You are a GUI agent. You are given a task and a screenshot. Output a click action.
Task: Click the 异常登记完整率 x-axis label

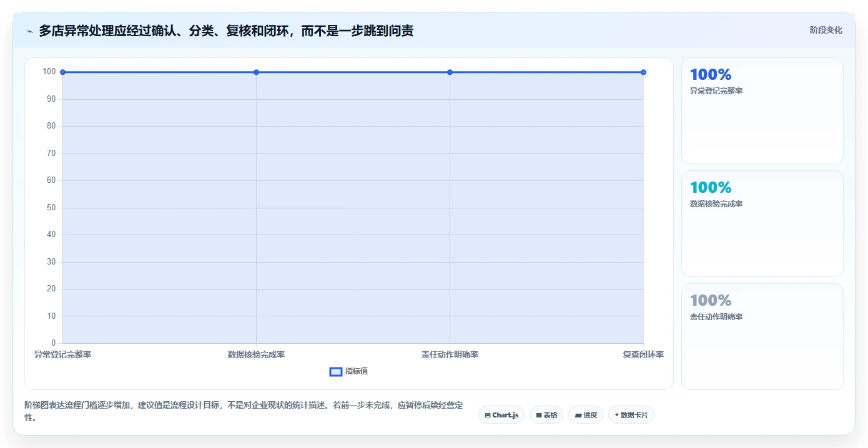point(62,354)
